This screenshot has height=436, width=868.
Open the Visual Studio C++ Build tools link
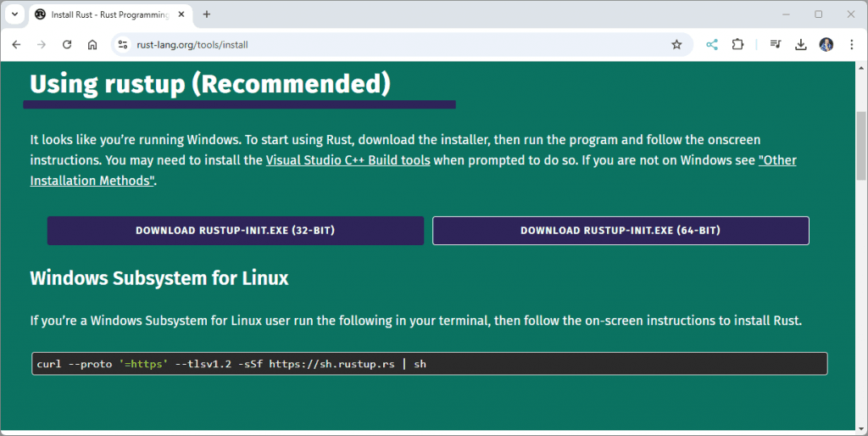(348, 160)
